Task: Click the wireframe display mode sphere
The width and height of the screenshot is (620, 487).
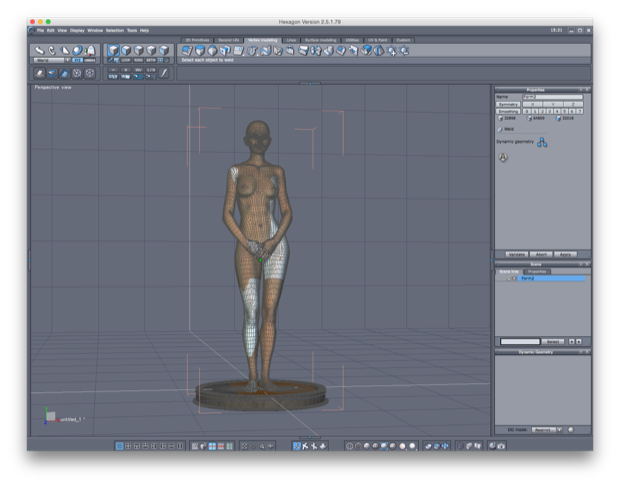Action: tap(349, 446)
